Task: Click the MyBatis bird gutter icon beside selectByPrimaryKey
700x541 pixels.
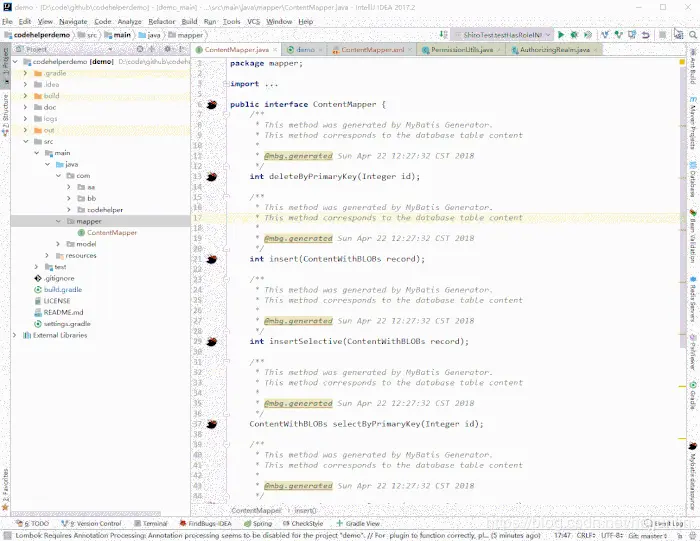Action: [x=212, y=424]
